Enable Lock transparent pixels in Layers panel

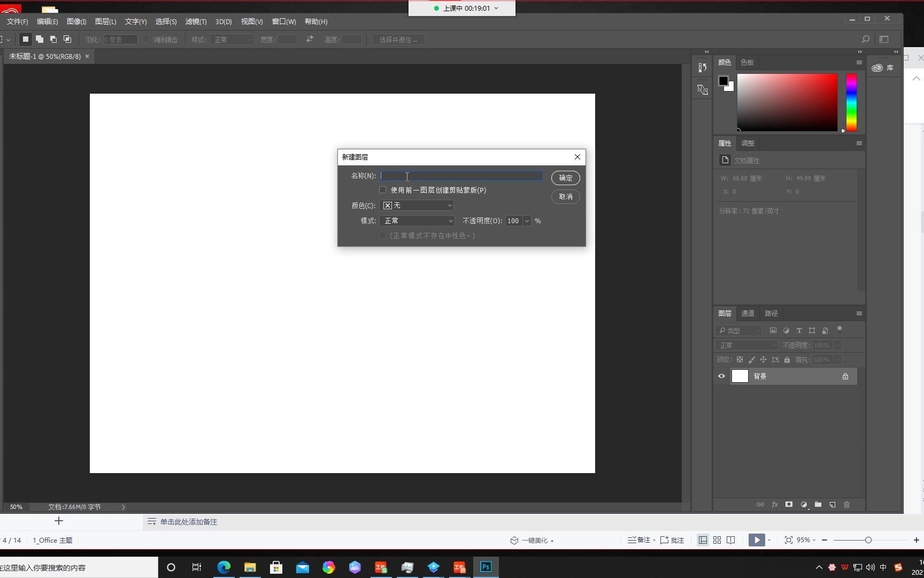[x=740, y=359]
